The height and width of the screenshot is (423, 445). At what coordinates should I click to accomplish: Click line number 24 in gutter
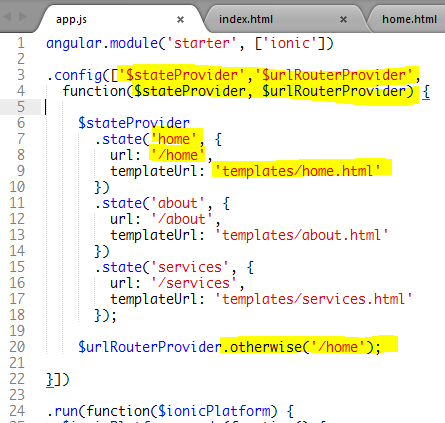pyautogui.click(x=17, y=411)
